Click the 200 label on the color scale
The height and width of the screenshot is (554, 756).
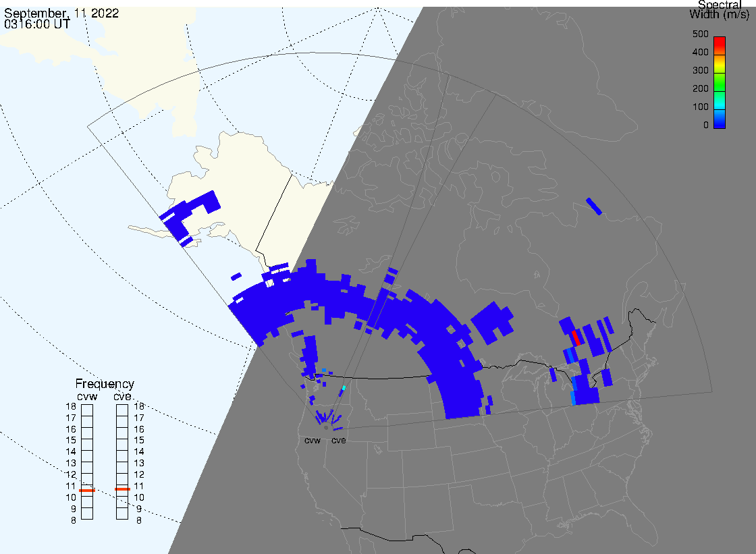[x=701, y=88]
